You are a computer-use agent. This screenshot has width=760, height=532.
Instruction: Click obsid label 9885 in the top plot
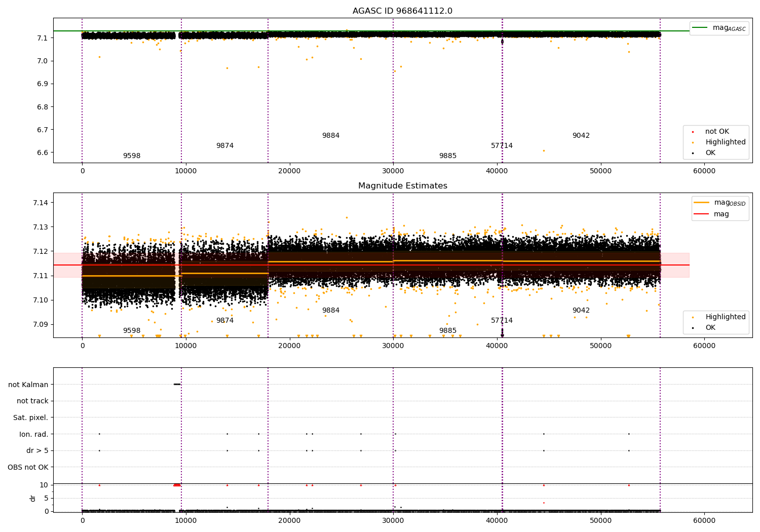click(x=448, y=156)
